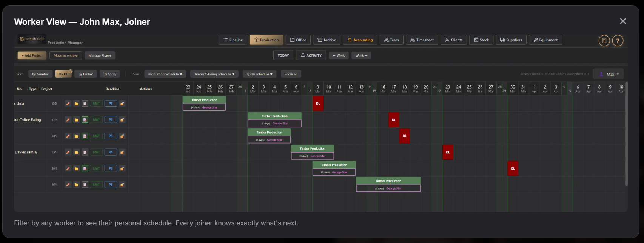Open the ACTIVITY notifications button
Screen dimensions: 644x243
311,55
